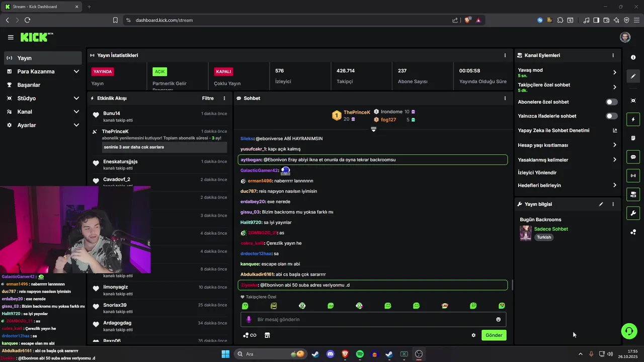
Task: Expand the Para Kazanma sidebar section
Action: click(x=76, y=71)
